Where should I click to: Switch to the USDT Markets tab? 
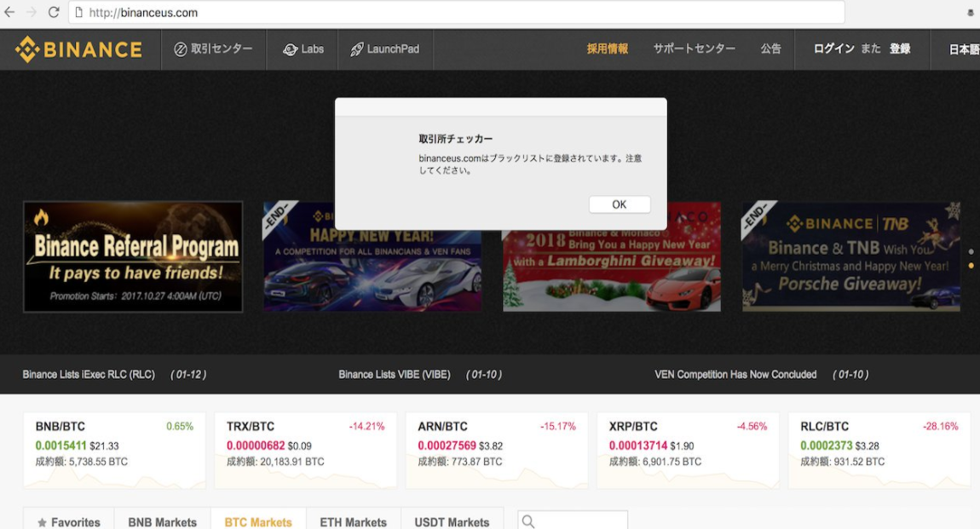(452, 520)
